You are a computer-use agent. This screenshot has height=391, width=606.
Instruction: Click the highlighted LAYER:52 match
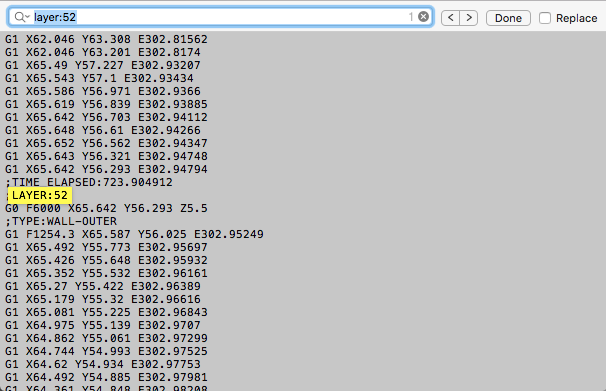click(40, 195)
